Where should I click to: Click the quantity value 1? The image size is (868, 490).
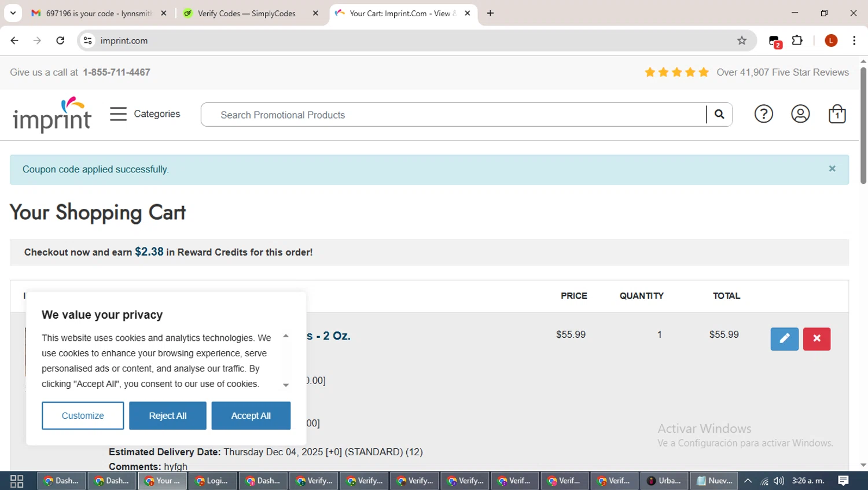[x=659, y=334]
